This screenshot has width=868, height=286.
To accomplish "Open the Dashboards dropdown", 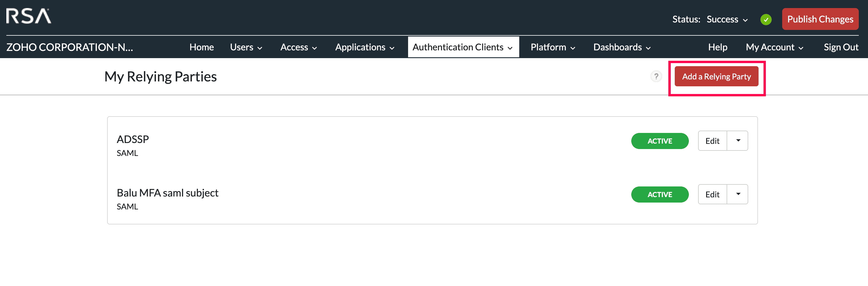I will coord(622,47).
